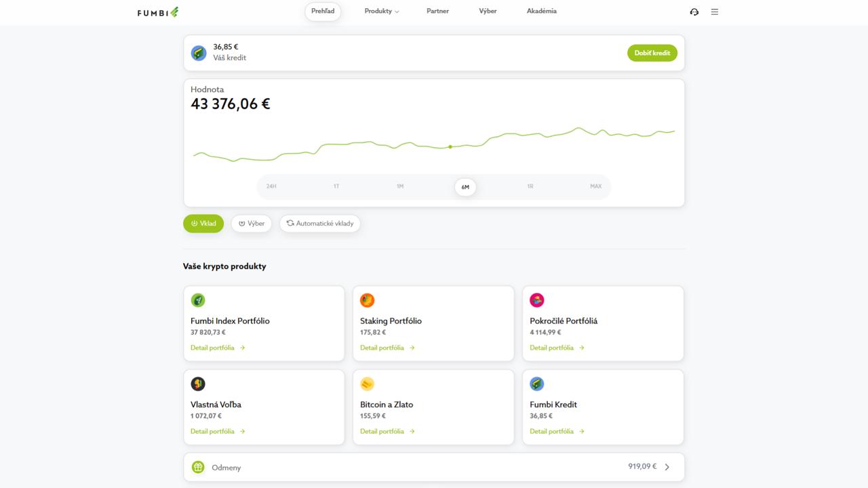Screen dimensions: 868x488
Task: Click the Staking Portfólio product icon
Action: click(x=367, y=300)
